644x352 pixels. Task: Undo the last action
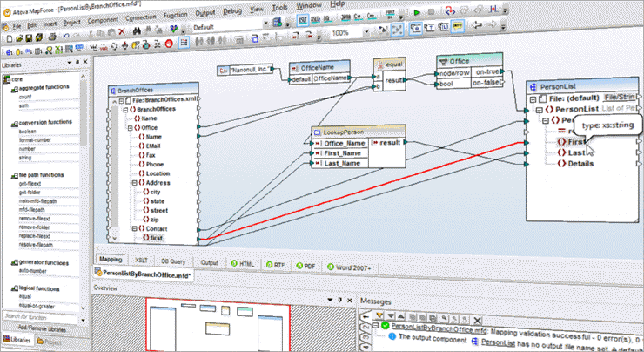pyautogui.click(x=66, y=37)
